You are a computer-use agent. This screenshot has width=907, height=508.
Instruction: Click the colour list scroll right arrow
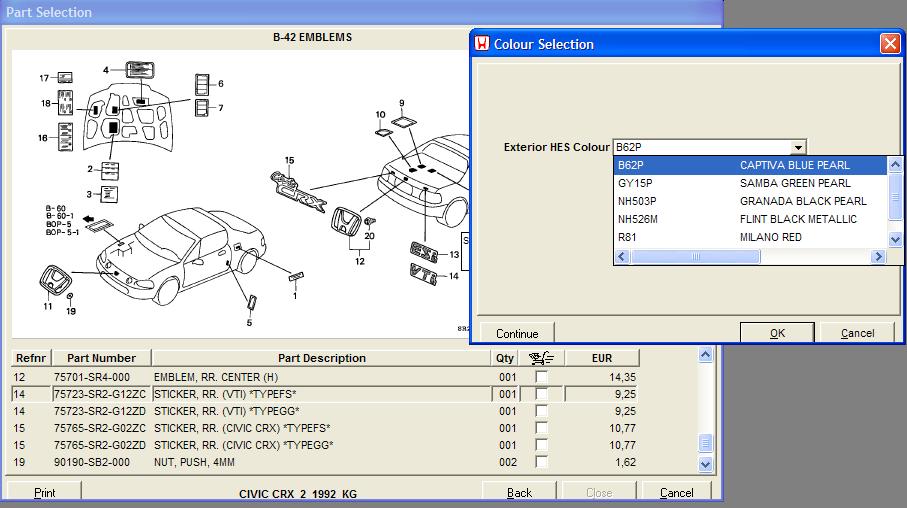[878, 256]
